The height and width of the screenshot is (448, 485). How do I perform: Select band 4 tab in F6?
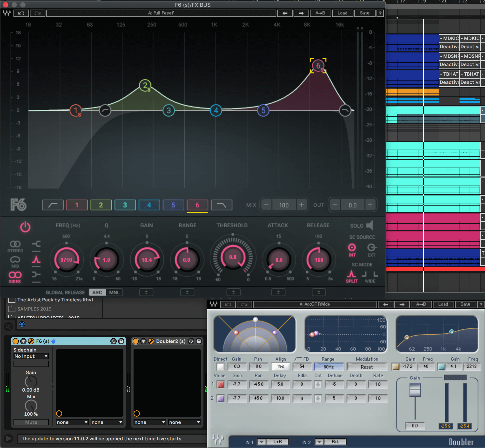[149, 205]
